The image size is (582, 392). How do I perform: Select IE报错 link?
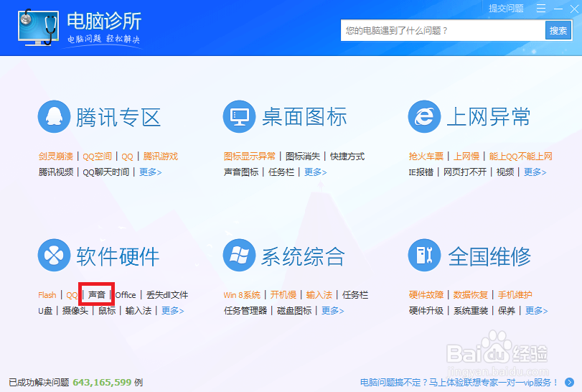click(x=421, y=172)
